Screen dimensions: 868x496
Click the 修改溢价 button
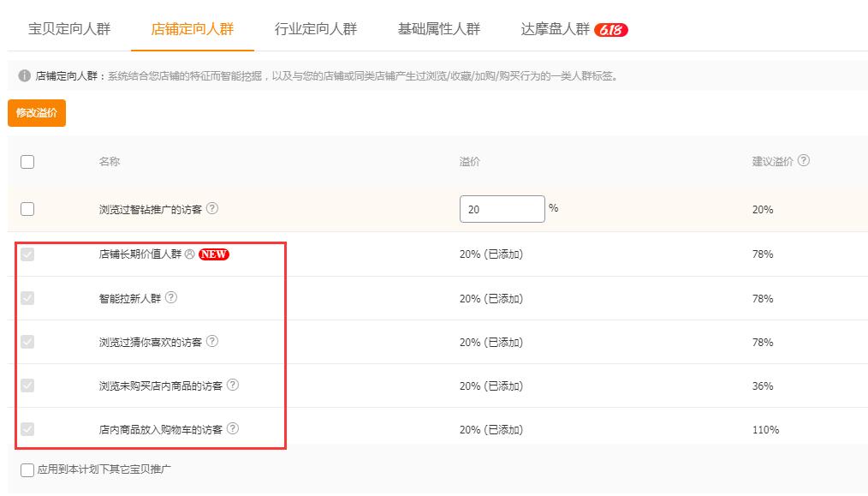(36, 112)
